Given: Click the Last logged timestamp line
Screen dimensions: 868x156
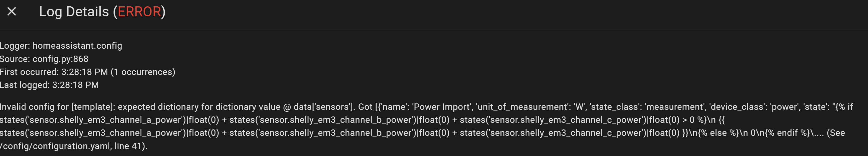Looking at the screenshot, I should [49, 85].
